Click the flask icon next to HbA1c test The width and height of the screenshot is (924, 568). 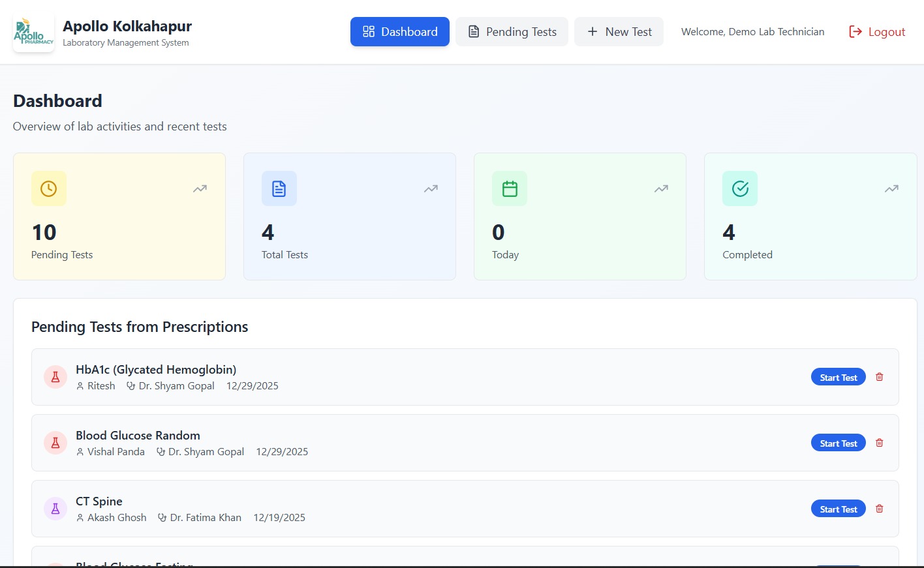click(55, 377)
